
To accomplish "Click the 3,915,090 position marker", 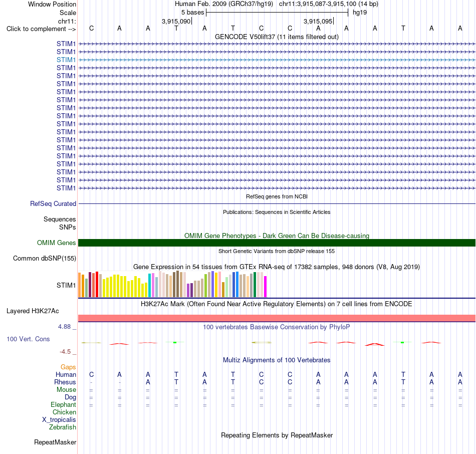I will coord(176,21).
